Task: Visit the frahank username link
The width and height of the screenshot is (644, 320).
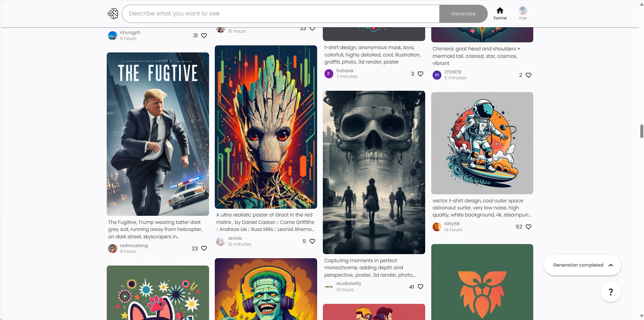Action: pyautogui.click(x=345, y=71)
